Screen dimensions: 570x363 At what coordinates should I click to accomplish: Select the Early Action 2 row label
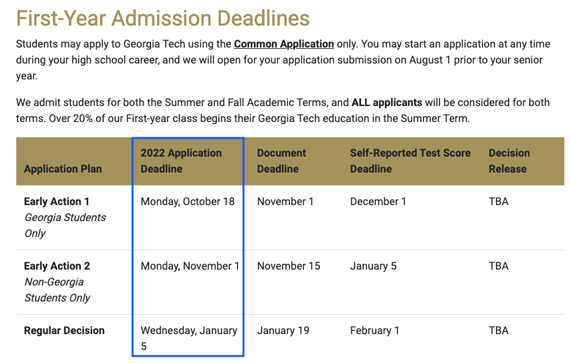tap(57, 266)
